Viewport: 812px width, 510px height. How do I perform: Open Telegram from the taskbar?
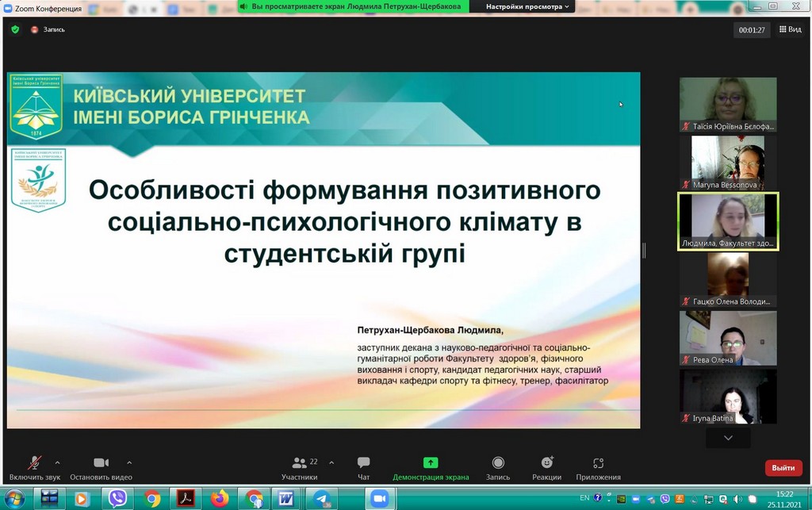322,498
